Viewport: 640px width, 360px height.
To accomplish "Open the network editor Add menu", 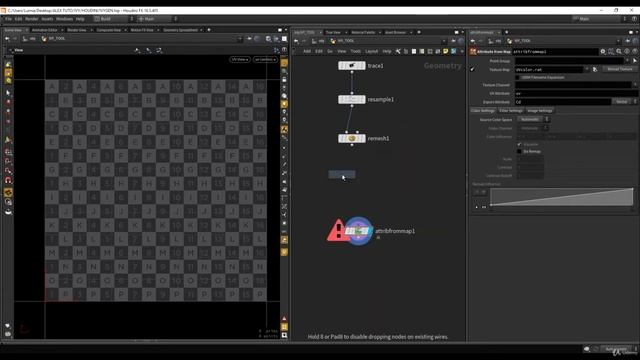I will pyautogui.click(x=307, y=51).
